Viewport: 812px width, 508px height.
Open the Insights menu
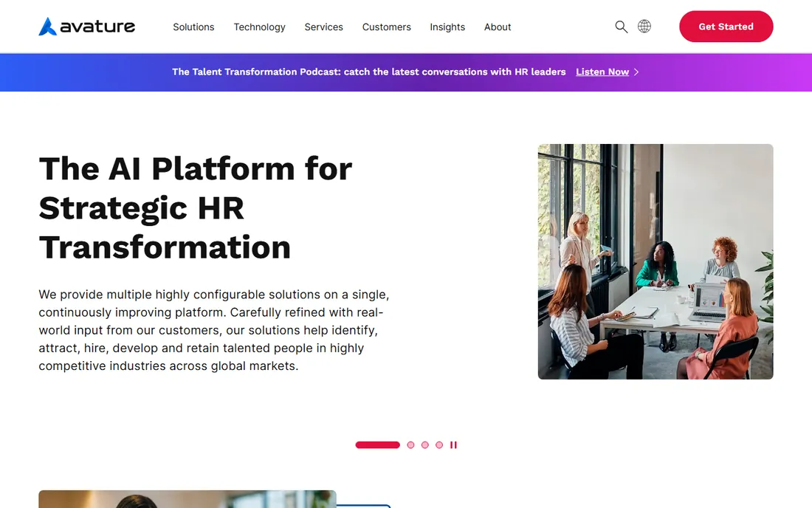[447, 27]
